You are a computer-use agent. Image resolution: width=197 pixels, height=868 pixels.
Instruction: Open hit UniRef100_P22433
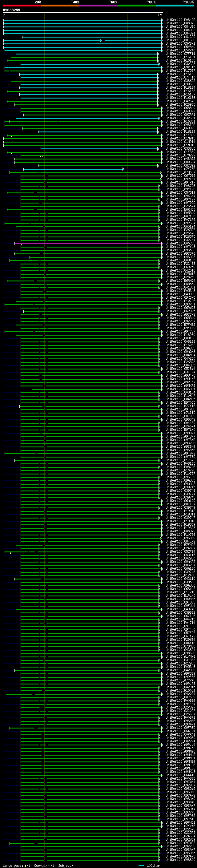coord(180,264)
